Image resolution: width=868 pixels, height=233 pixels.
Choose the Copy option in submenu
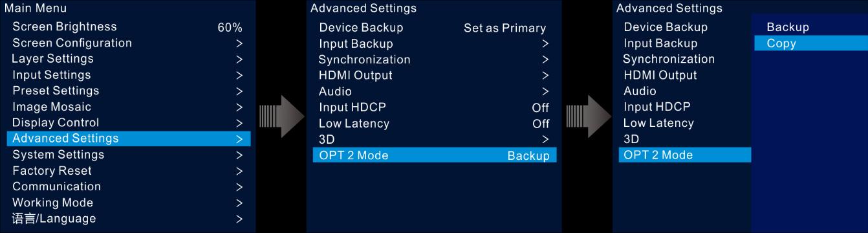[x=810, y=43]
